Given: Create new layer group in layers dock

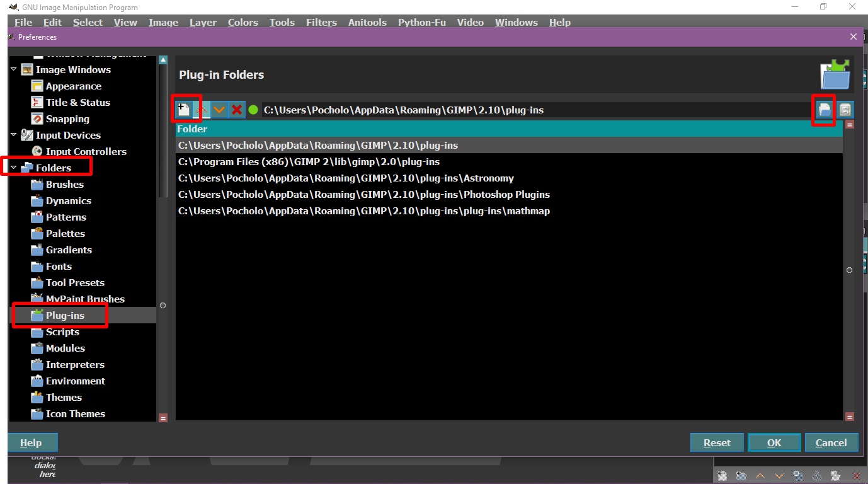Looking at the screenshot, I should click(741, 476).
